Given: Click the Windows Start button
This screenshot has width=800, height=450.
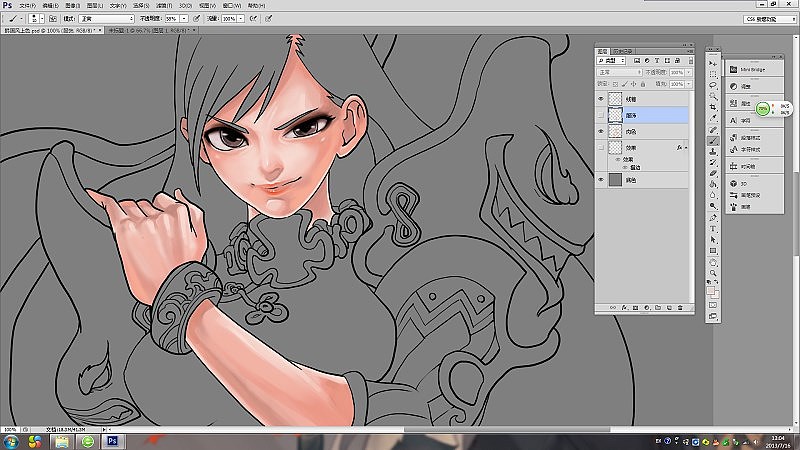Looking at the screenshot, I should tap(10, 440).
